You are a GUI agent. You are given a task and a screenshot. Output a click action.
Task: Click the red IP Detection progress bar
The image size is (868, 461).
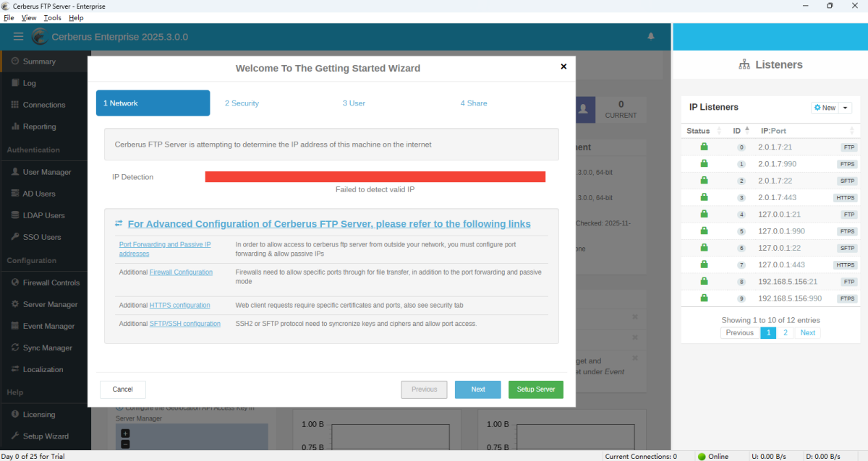(375, 177)
